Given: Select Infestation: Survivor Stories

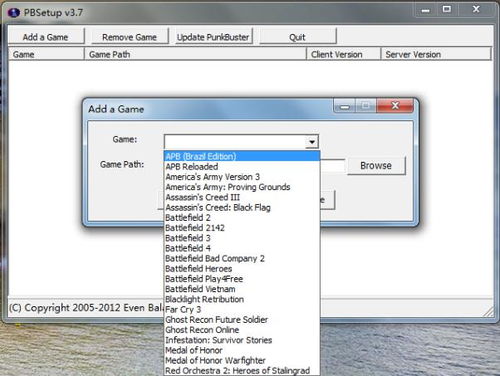Looking at the screenshot, I should [x=242, y=340].
